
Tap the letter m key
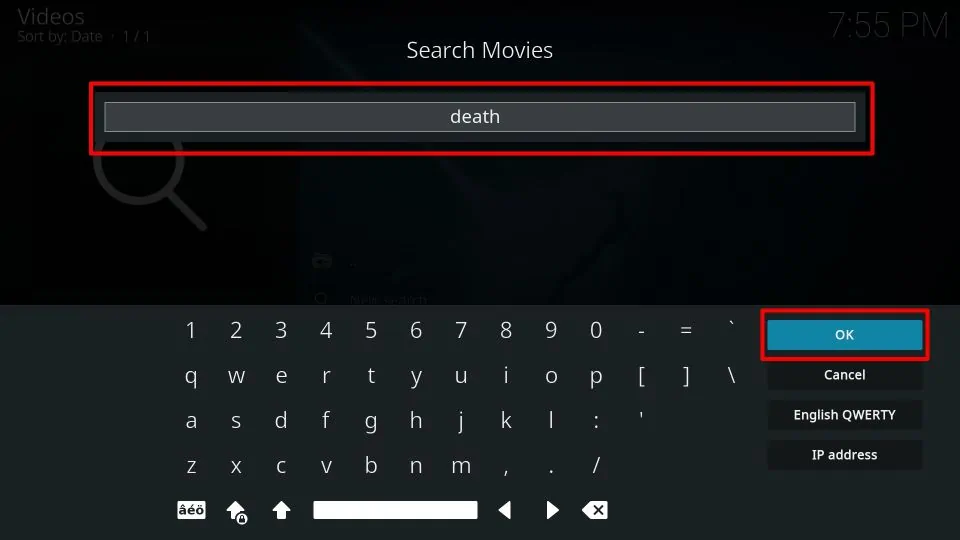pos(461,466)
